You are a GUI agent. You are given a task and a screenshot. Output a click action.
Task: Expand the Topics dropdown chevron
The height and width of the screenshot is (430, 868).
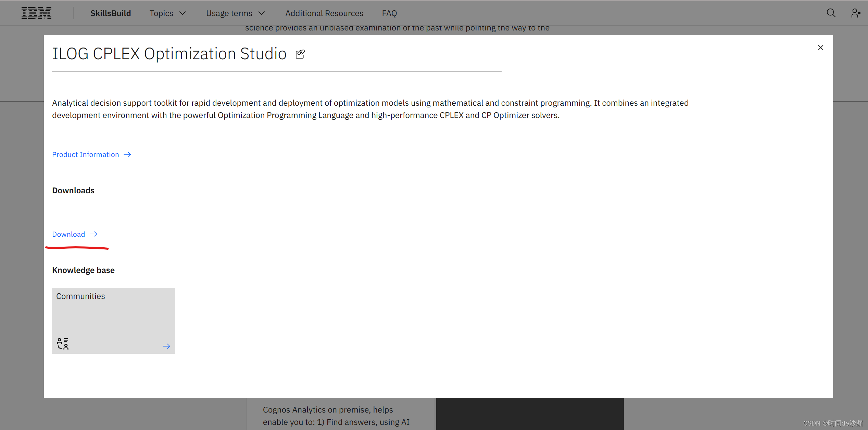[183, 13]
